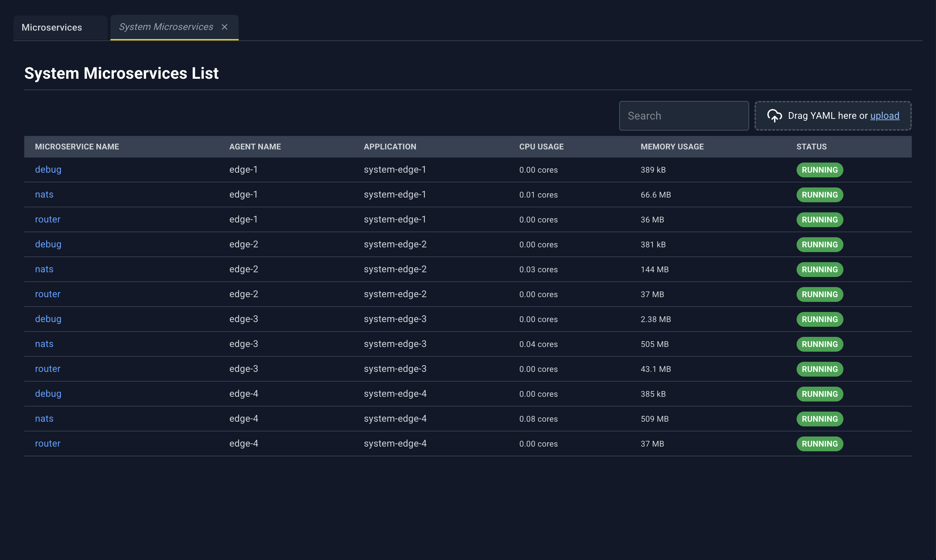
Task: Click RUNNING badge for nats on edge-3
Action: (x=820, y=344)
